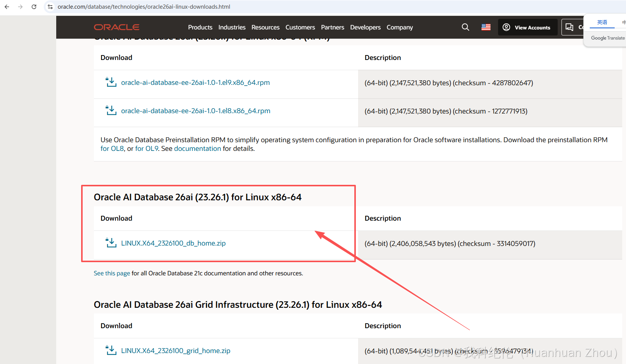Open the Resources menu
The width and height of the screenshot is (626, 364).
click(265, 27)
